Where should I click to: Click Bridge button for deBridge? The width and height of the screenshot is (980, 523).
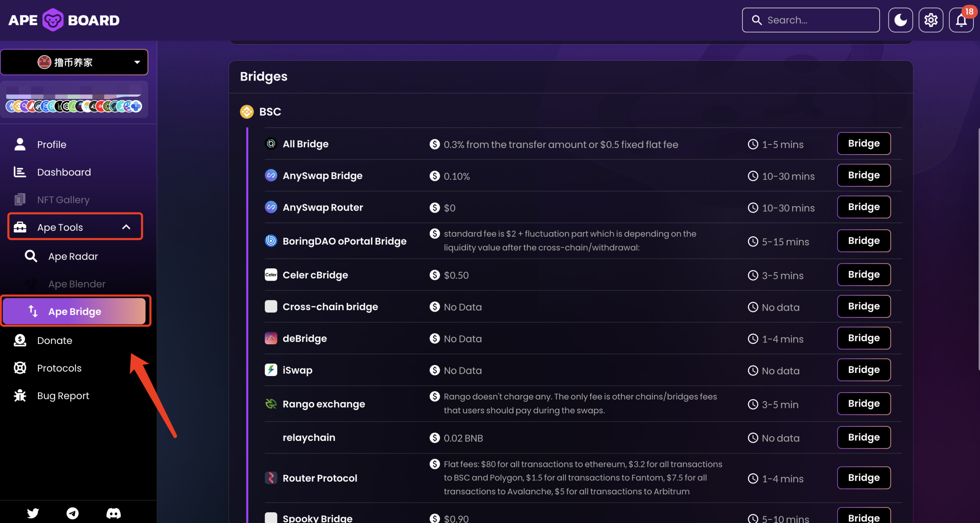pos(864,338)
